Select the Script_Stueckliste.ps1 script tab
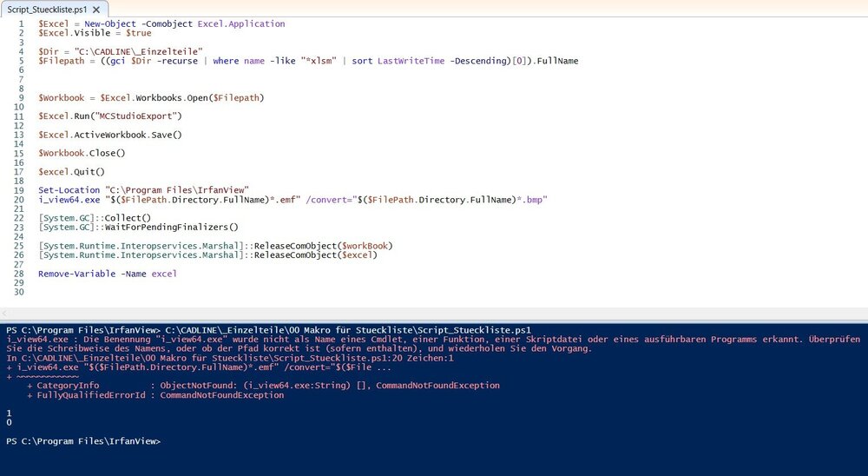The width and height of the screenshot is (868, 476). click(45, 9)
